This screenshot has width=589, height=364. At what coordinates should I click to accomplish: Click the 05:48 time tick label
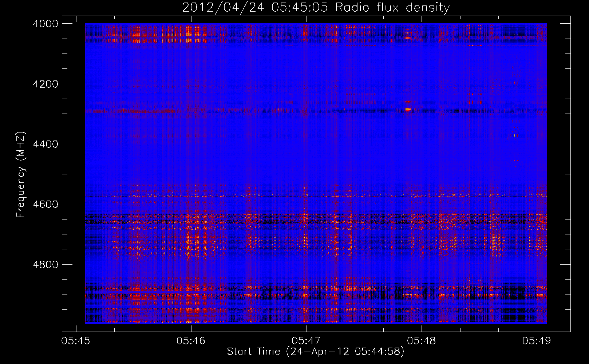pos(422,341)
